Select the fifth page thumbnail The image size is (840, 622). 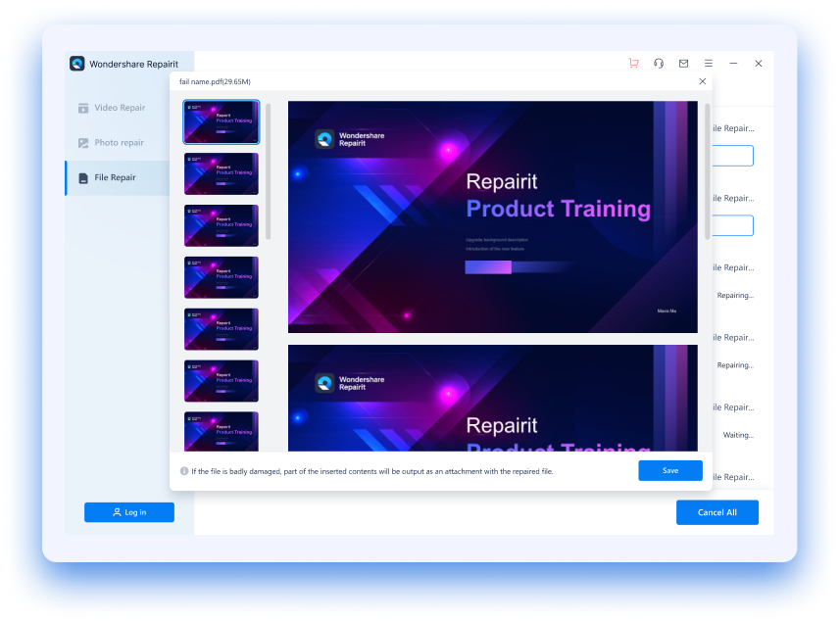pyautogui.click(x=222, y=329)
